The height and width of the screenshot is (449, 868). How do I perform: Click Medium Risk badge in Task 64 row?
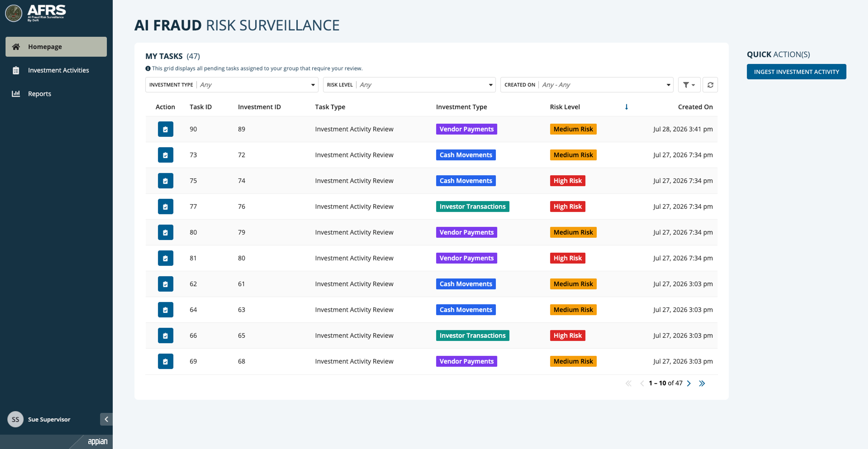pyautogui.click(x=573, y=310)
